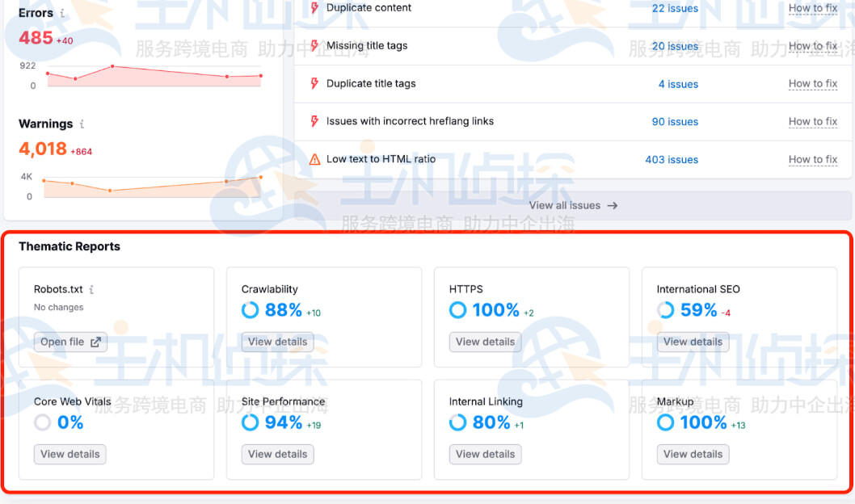Click the Errors count 485

[36, 38]
